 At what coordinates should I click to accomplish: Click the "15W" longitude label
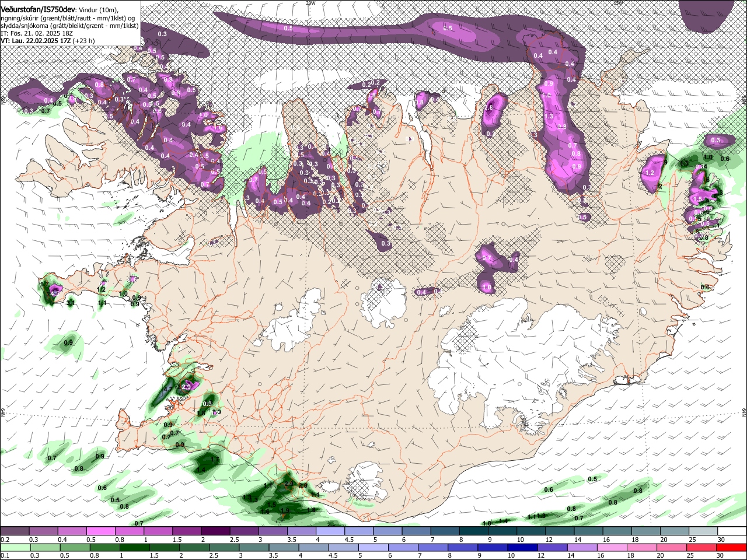point(619,3)
